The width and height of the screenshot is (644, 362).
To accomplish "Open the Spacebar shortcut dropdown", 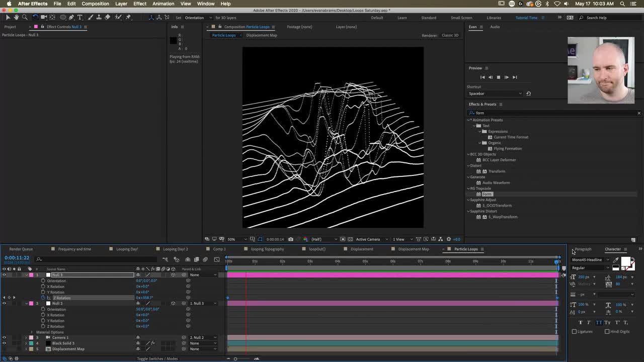I will point(495,94).
